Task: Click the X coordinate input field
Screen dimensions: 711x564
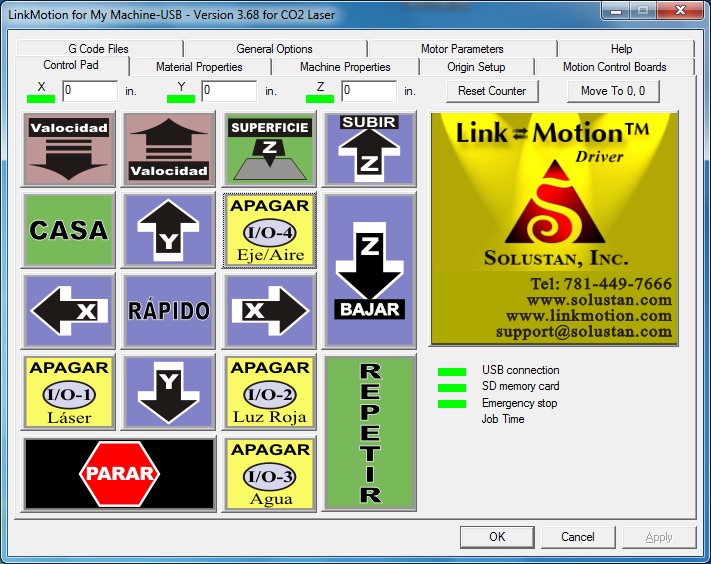Action: pos(90,91)
